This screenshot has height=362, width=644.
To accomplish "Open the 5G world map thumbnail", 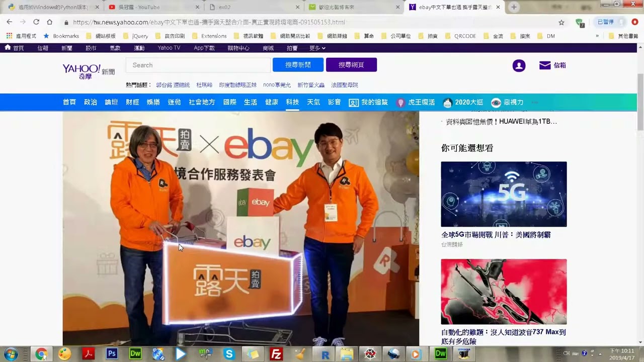I will click(504, 194).
